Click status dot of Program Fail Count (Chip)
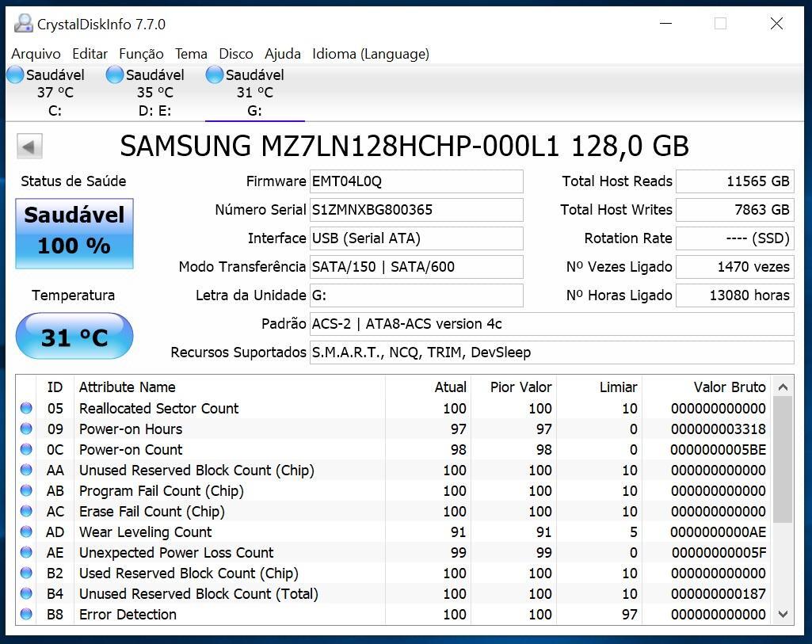This screenshot has width=812, height=644. pos(26,491)
